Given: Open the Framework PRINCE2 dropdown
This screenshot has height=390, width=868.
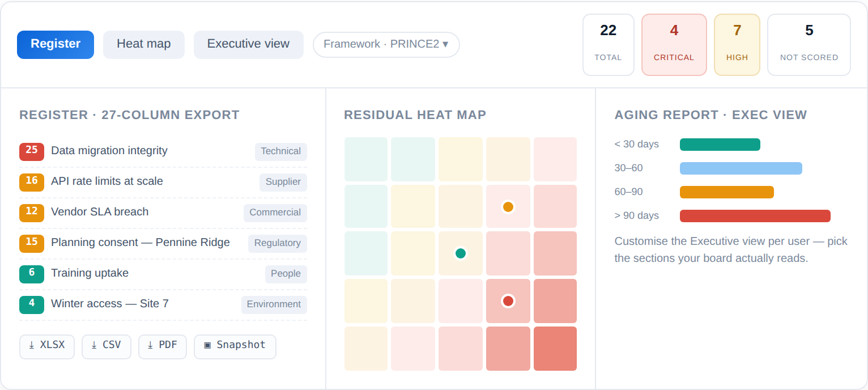Looking at the screenshot, I should 386,45.
